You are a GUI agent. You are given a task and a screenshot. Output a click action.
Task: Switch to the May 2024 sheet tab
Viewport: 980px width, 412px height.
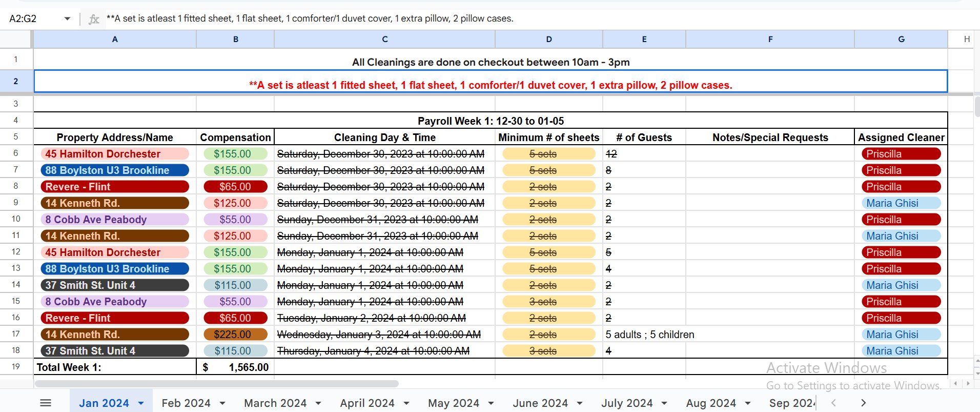click(454, 403)
